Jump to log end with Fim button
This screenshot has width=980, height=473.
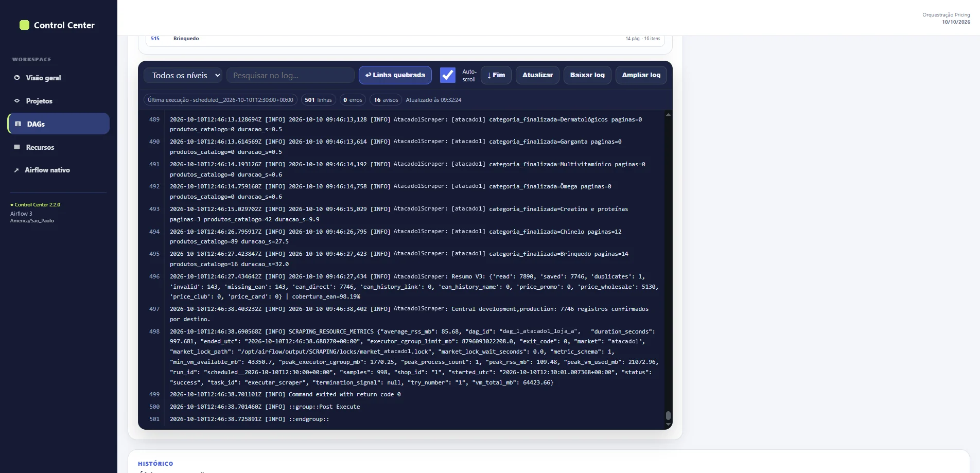[496, 75]
